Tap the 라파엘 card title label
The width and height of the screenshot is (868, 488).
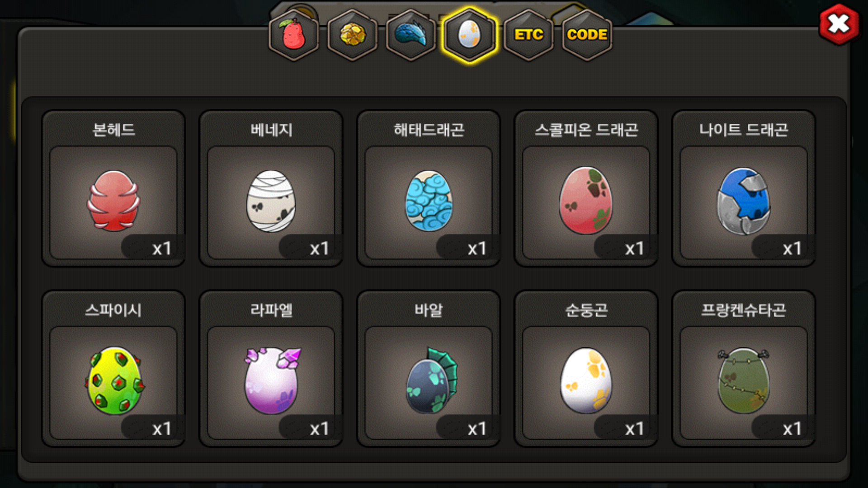coord(271,310)
